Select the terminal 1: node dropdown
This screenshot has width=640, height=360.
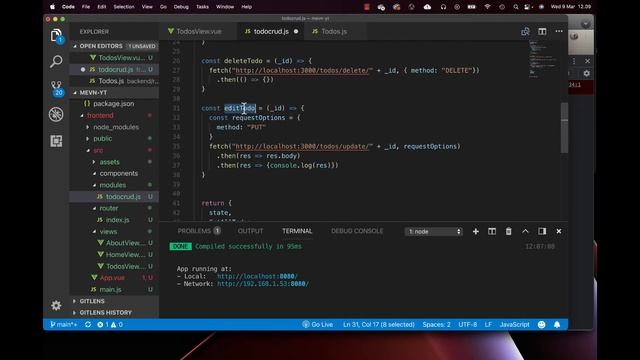click(x=433, y=231)
